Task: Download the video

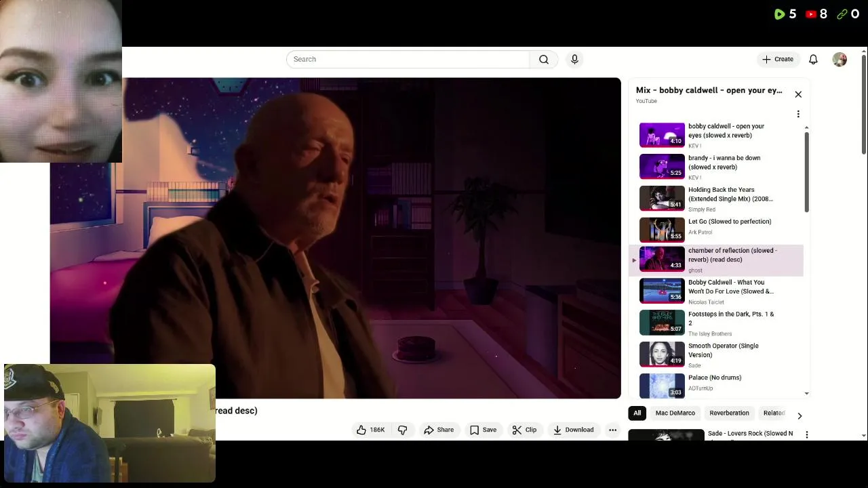Action: pyautogui.click(x=573, y=430)
